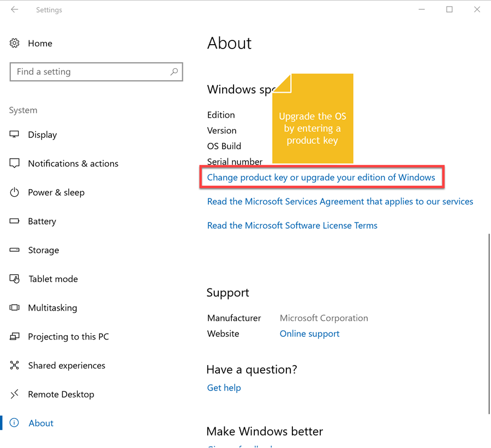Click the Get help link

224,388
